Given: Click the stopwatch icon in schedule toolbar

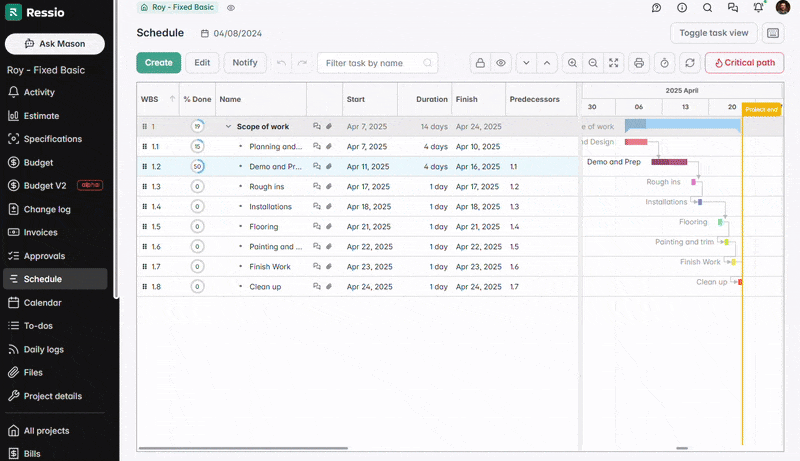Looking at the screenshot, I should (x=665, y=63).
